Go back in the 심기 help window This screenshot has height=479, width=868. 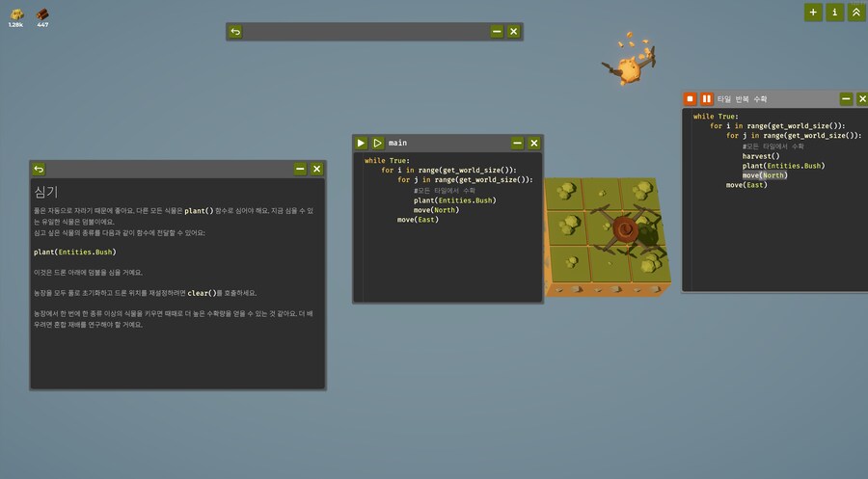click(40, 169)
